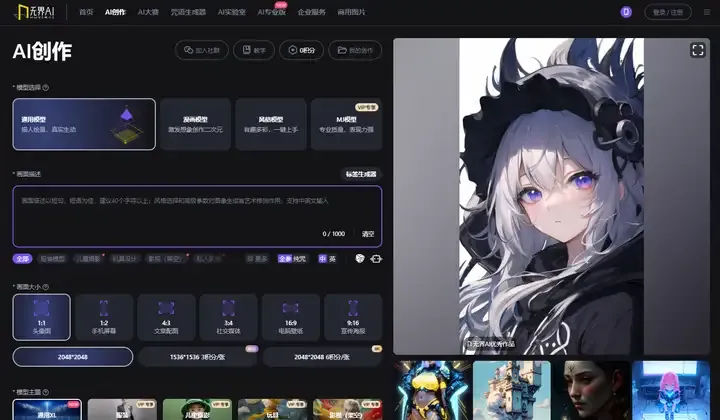Click the login / register button
The height and width of the screenshot is (420, 720).
point(668,12)
